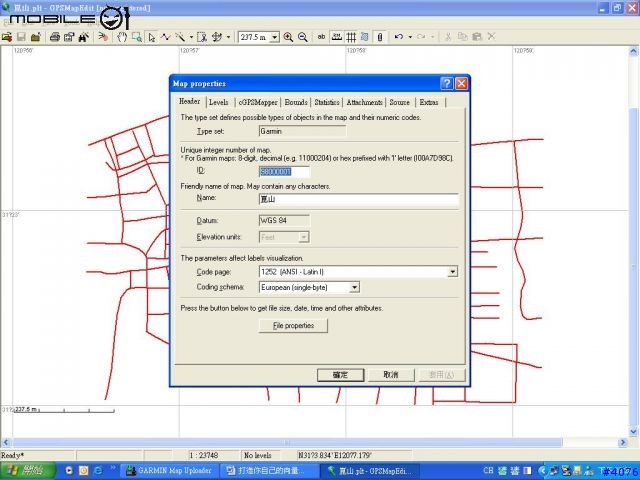This screenshot has height=480, width=640.
Task: Open the Windows Start button
Action: [28, 471]
